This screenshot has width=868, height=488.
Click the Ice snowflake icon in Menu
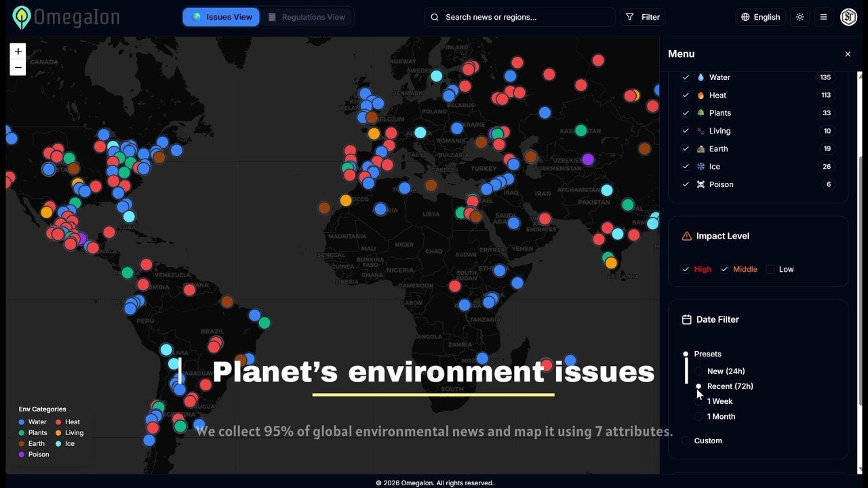click(x=701, y=167)
